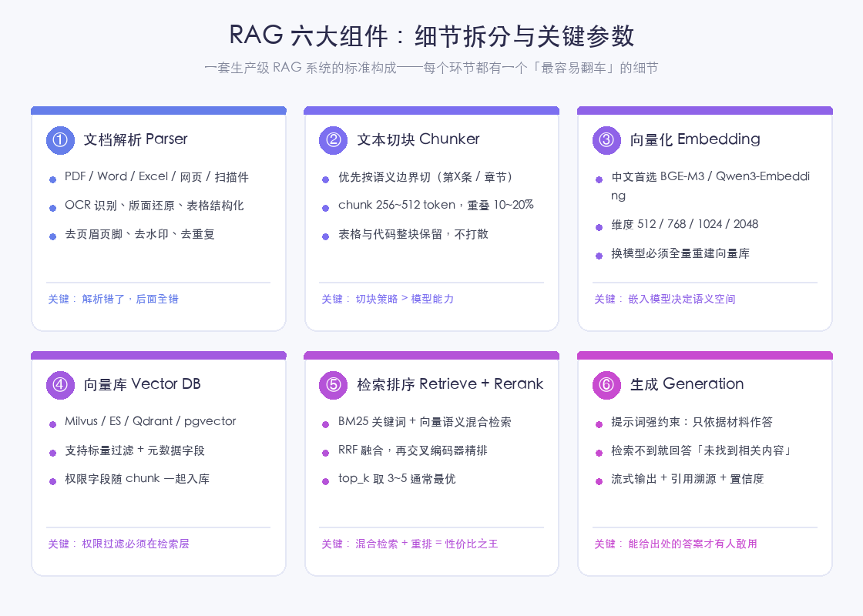This screenshot has width=863, height=616.
Task: Click the line 维度 512 / 768 / 1024 / 2048
Action: coord(685,224)
